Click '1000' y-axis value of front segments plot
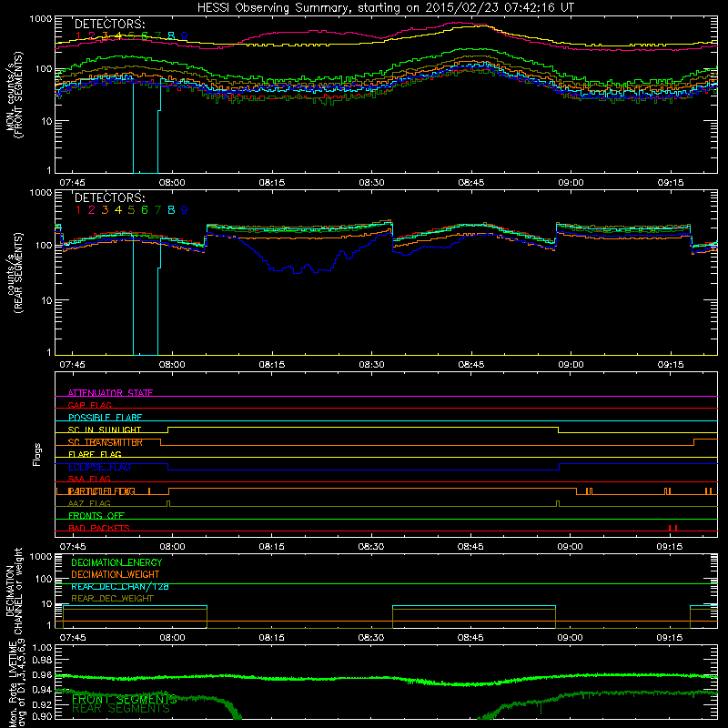728x728 pixels. click(41, 19)
